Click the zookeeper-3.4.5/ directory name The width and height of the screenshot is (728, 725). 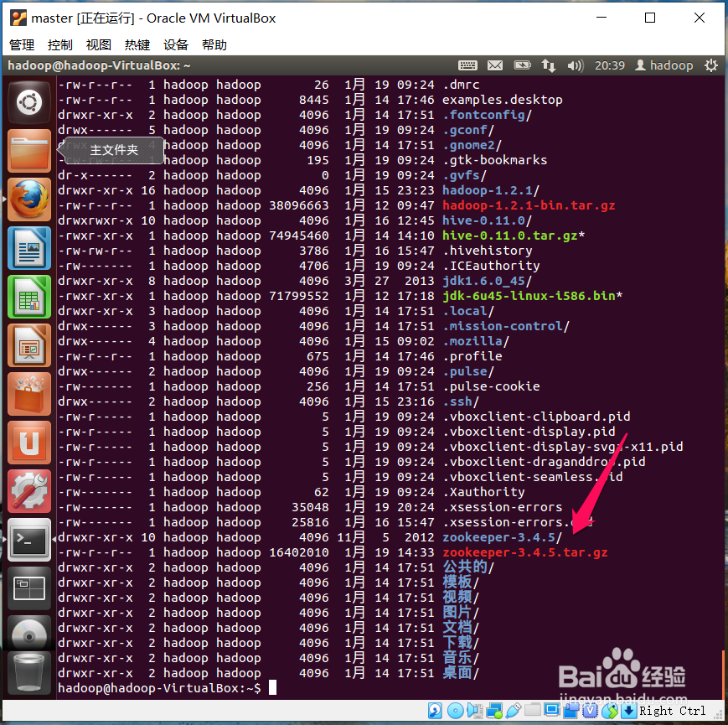(x=502, y=537)
